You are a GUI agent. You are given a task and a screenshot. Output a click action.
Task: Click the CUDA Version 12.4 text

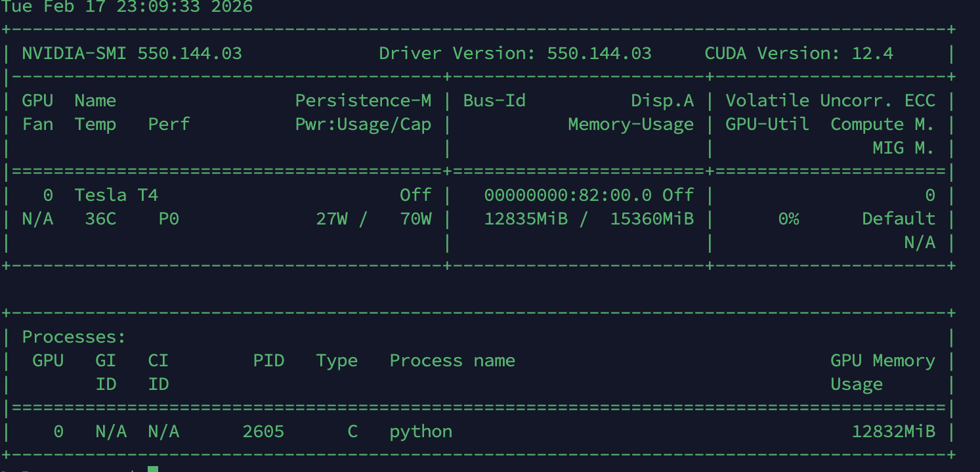(798, 53)
